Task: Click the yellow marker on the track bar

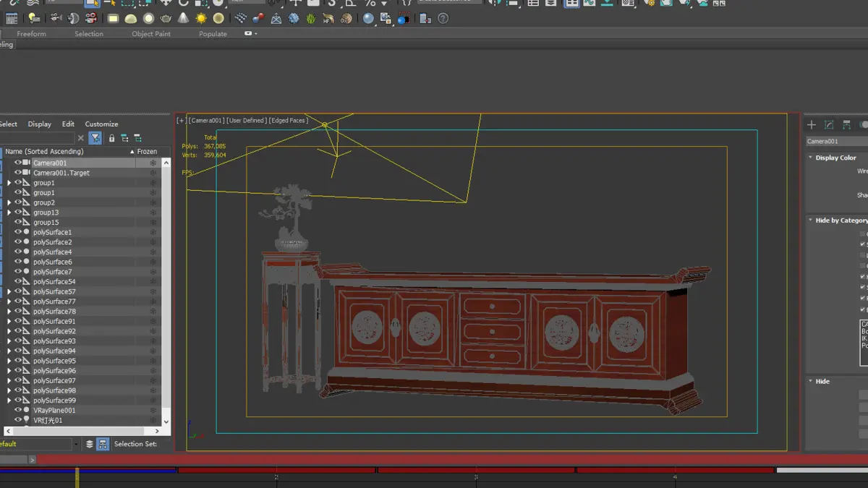Action: [77, 477]
